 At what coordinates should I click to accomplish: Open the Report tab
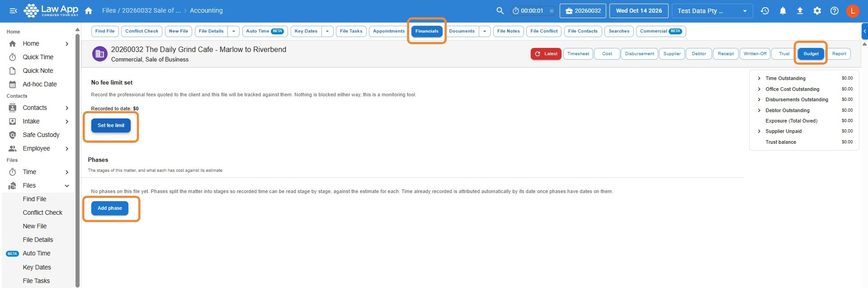click(x=839, y=54)
